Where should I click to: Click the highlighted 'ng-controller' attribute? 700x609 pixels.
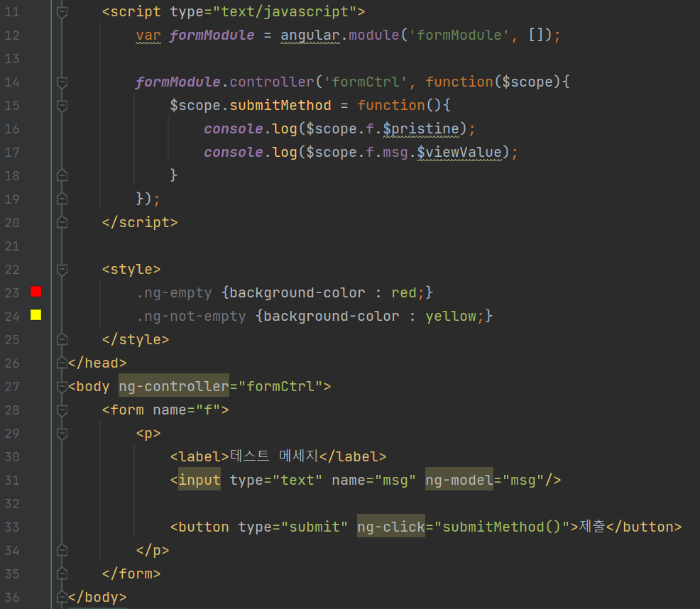click(174, 386)
